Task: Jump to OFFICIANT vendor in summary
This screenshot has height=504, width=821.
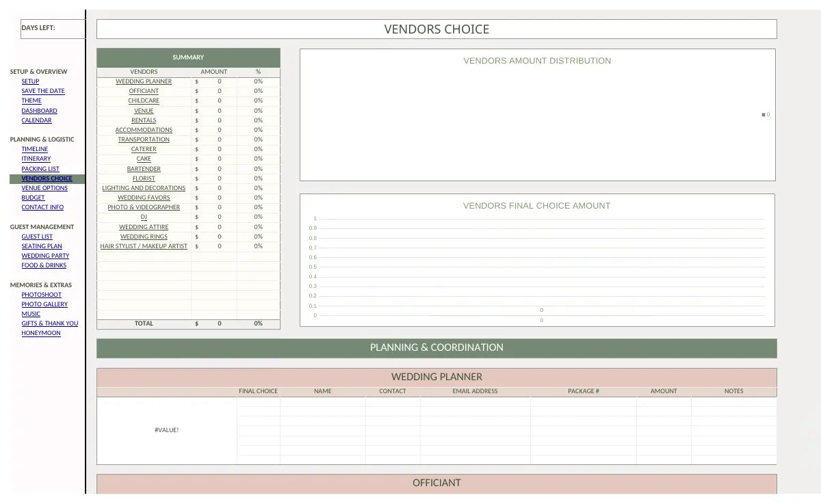Action: (144, 91)
